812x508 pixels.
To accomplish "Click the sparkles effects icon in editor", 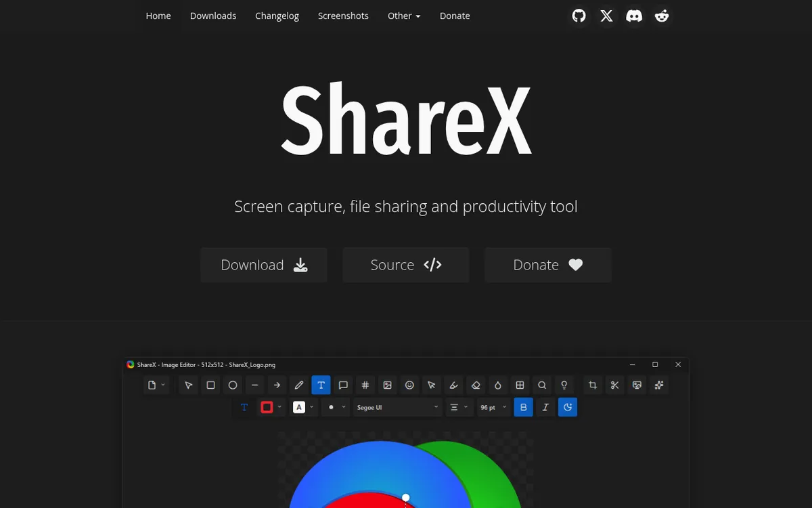I will click(x=659, y=385).
